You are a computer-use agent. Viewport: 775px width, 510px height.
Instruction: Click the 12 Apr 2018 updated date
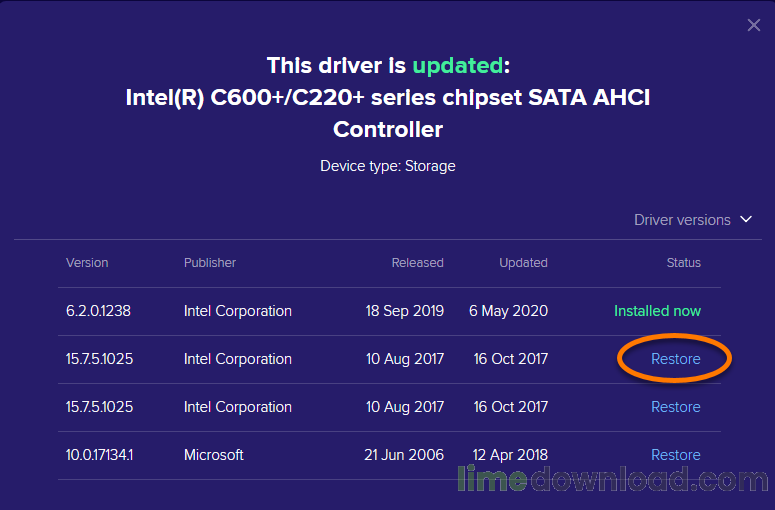click(508, 455)
